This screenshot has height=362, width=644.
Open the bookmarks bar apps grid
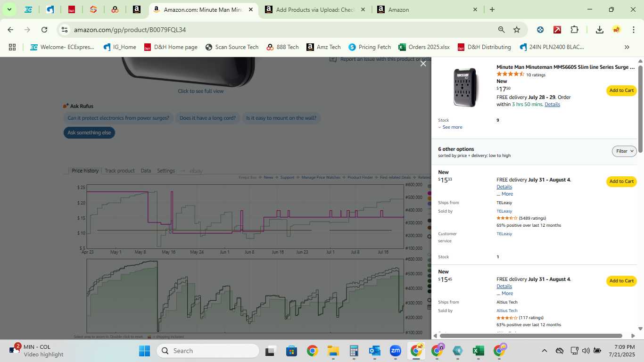click(x=12, y=47)
